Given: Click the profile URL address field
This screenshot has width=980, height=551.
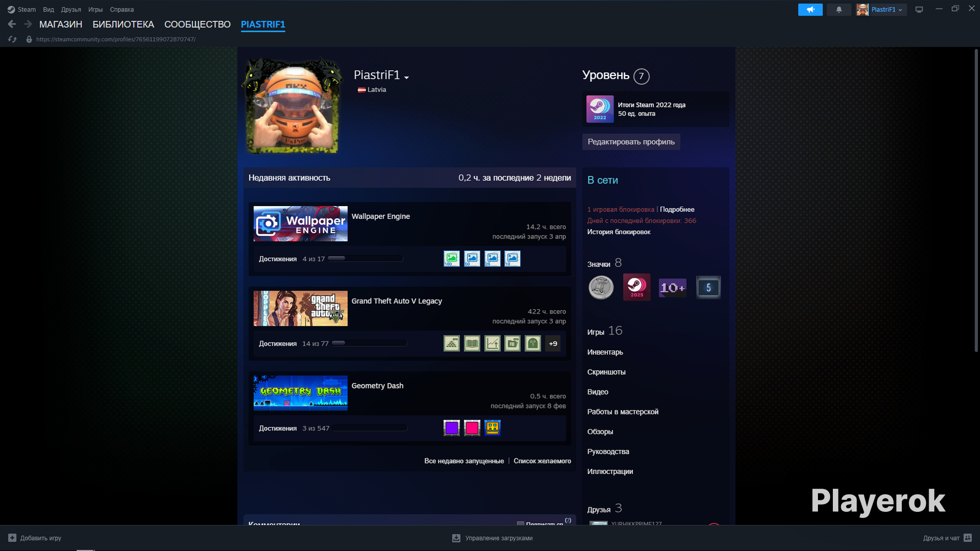Looking at the screenshot, I should [x=116, y=39].
